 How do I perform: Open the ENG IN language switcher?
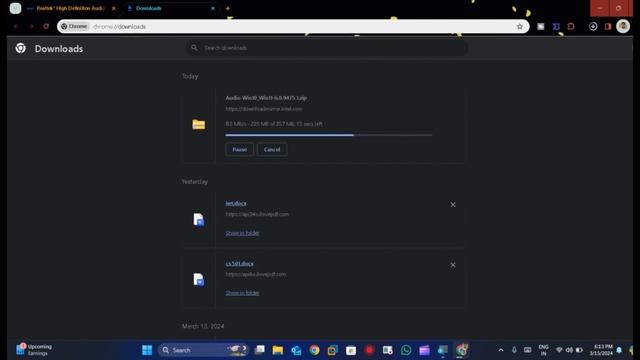coord(543,350)
